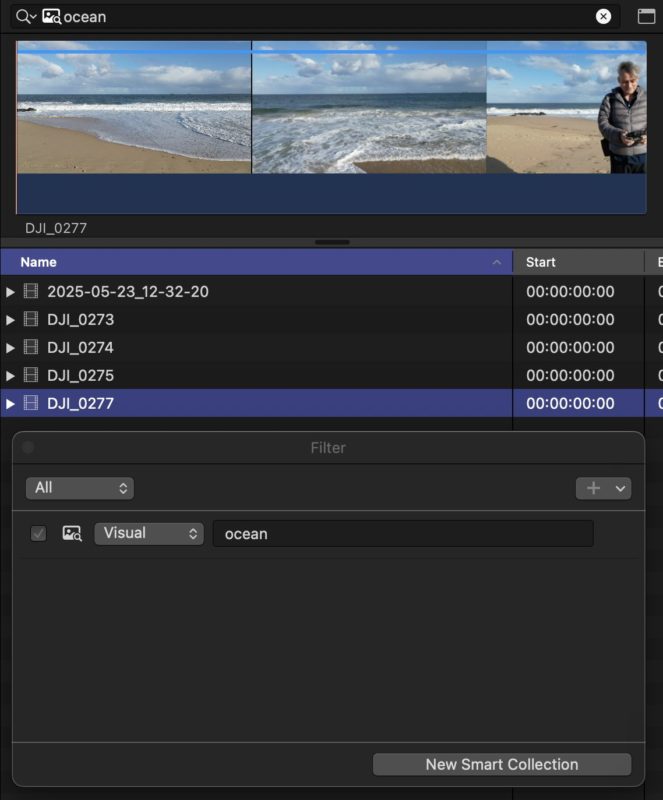Click the visual search icon in search bar
The width and height of the screenshot is (663, 800).
pyautogui.click(x=51, y=17)
